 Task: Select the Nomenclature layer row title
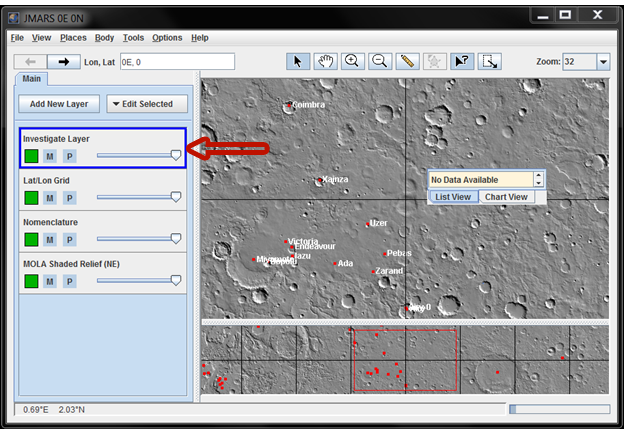[51, 222]
